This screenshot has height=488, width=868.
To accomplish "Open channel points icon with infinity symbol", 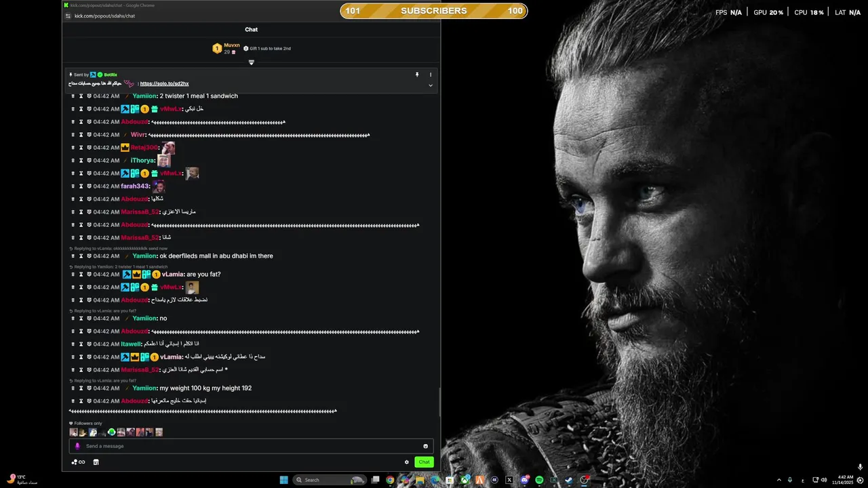I will tap(78, 462).
